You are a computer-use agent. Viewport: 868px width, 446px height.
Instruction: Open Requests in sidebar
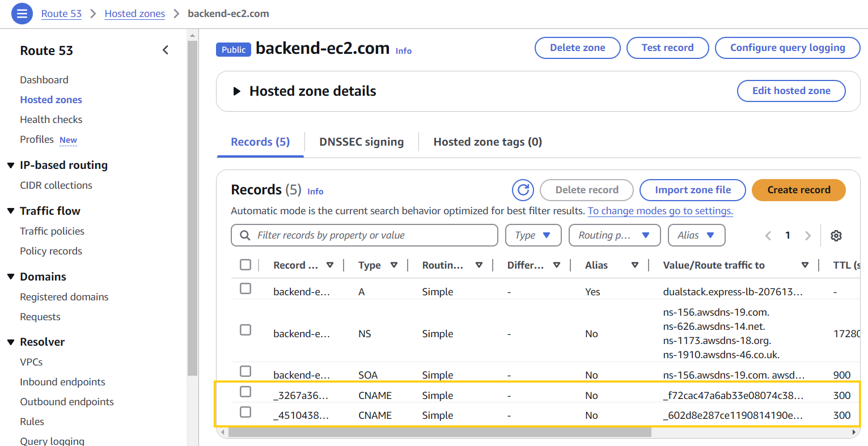tap(40, 317)
